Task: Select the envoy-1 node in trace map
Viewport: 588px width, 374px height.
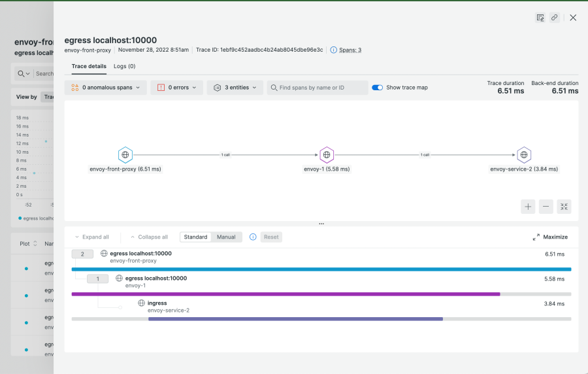Action: (327, 154)
